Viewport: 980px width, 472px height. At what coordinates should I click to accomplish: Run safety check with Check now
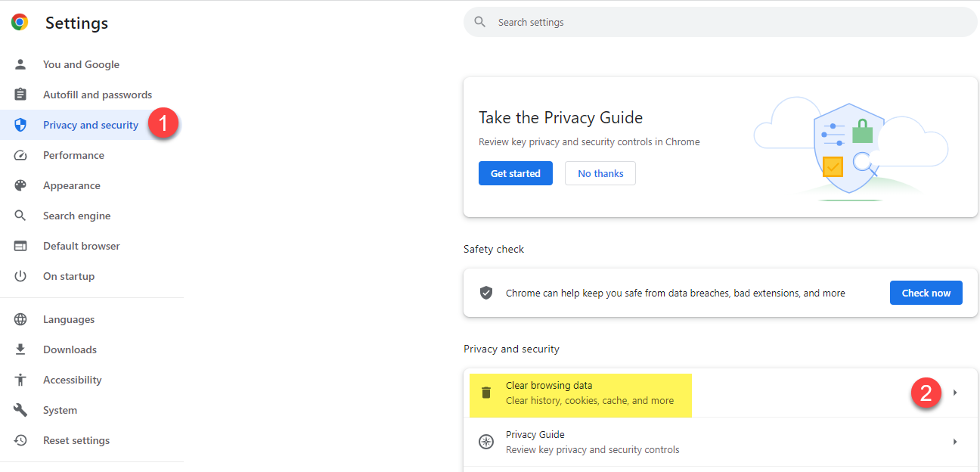pos(926,293)
